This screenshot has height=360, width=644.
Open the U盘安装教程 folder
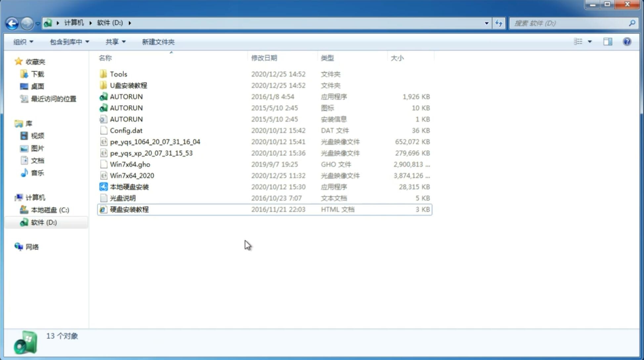click(128, 85)
